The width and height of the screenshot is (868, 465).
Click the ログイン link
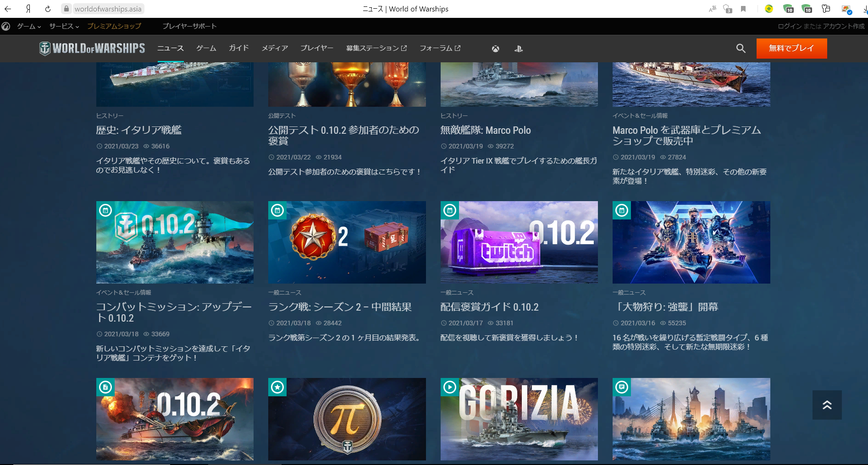[790, 26]
